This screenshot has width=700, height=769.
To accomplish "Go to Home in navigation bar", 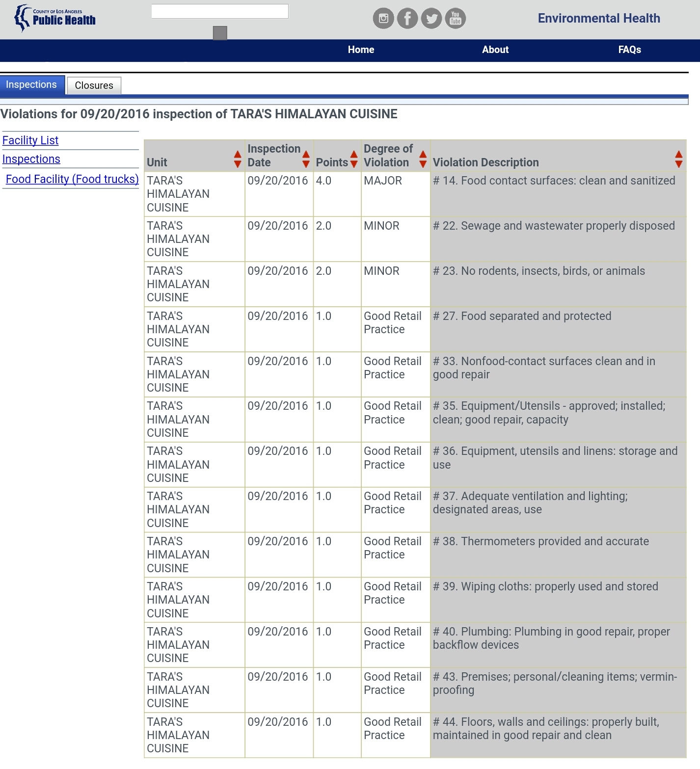I will pos(361,50).
